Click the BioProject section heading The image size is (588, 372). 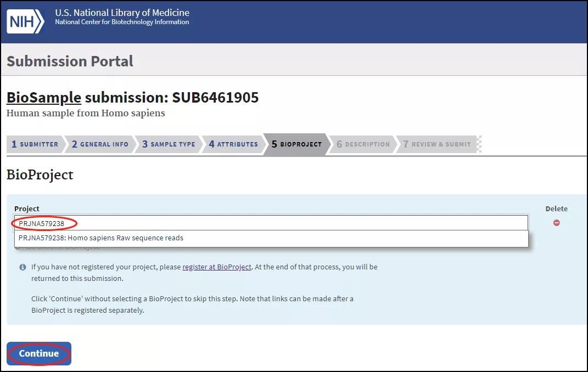pyautogui.click(x=40, y=175)
